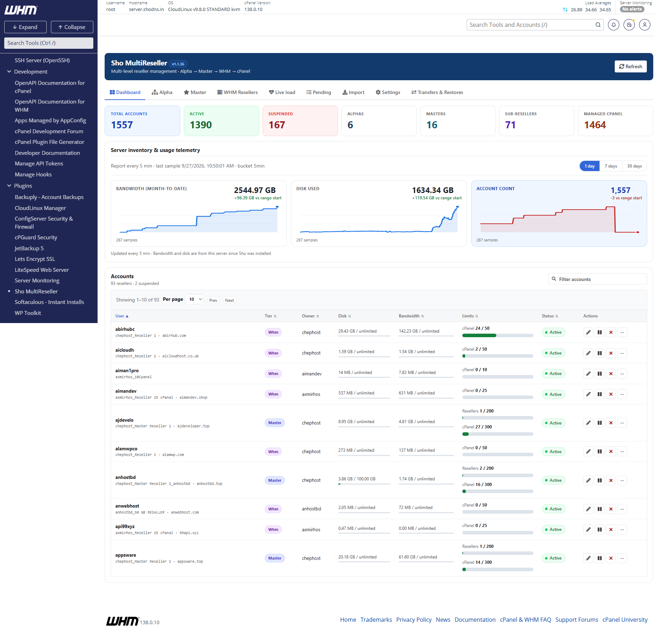Sort accounts by Owner column
Viewport: 655px width, 644px height.
pyautogui.click(x=311, y=316)
